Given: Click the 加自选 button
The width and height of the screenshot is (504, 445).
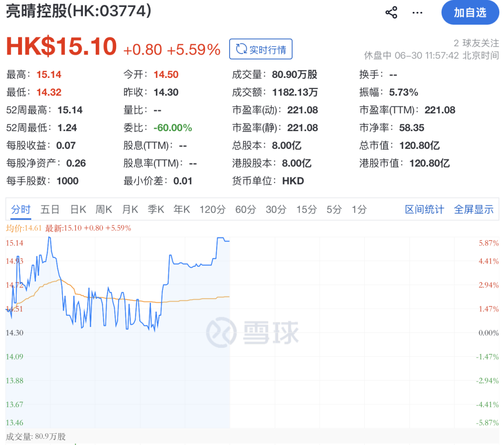Looking at the screenshot, I should [x=470, y=13].
